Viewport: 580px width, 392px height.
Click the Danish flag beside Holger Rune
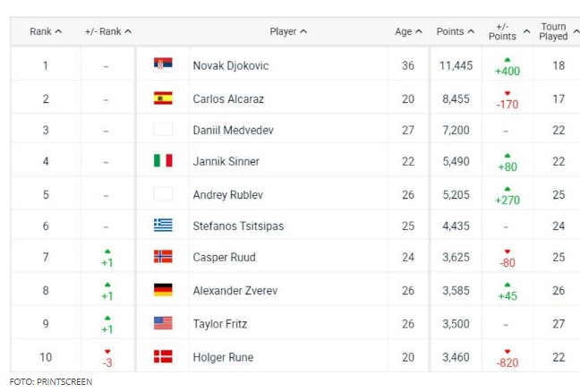point(163,356)
